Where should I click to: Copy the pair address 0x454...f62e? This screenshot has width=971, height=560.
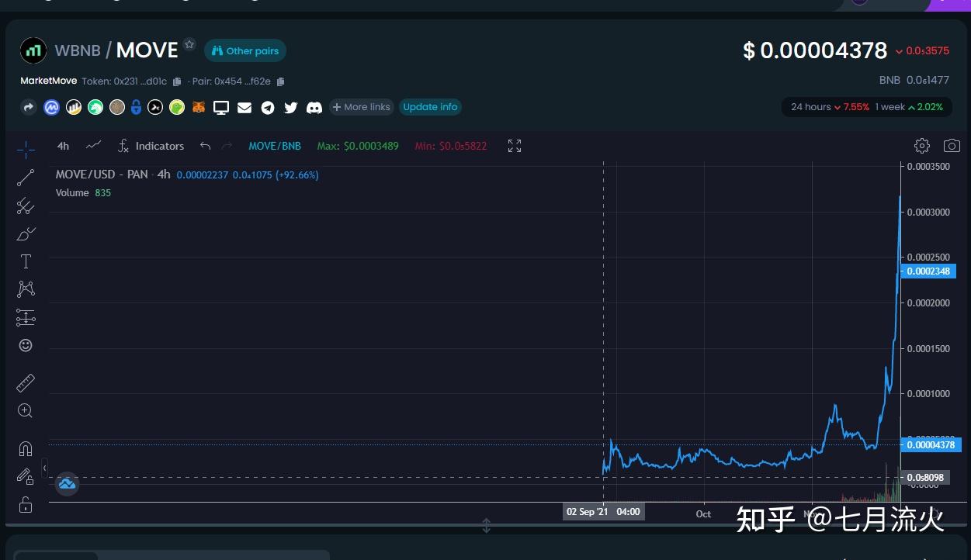[x=281, y=81]
